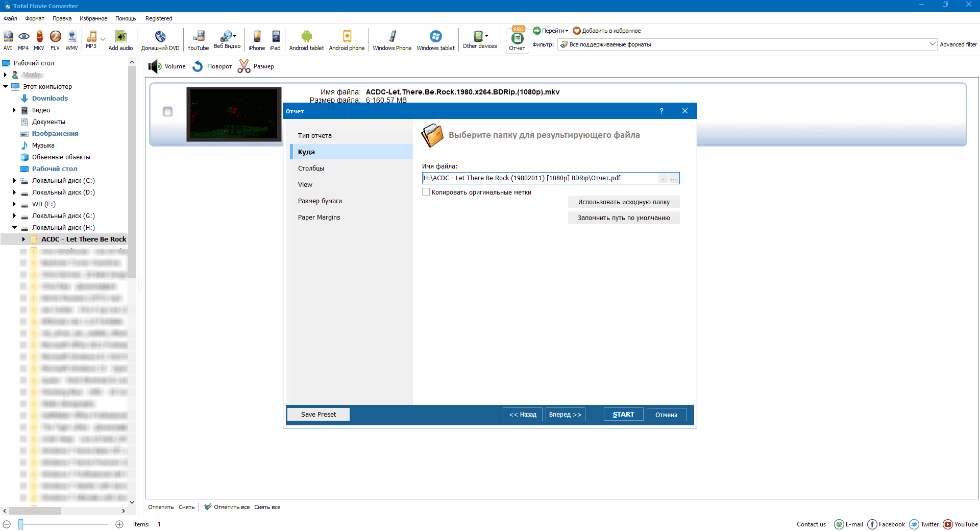
Task: Click the PRO Report icon
Action: click(x=517, y=39)
